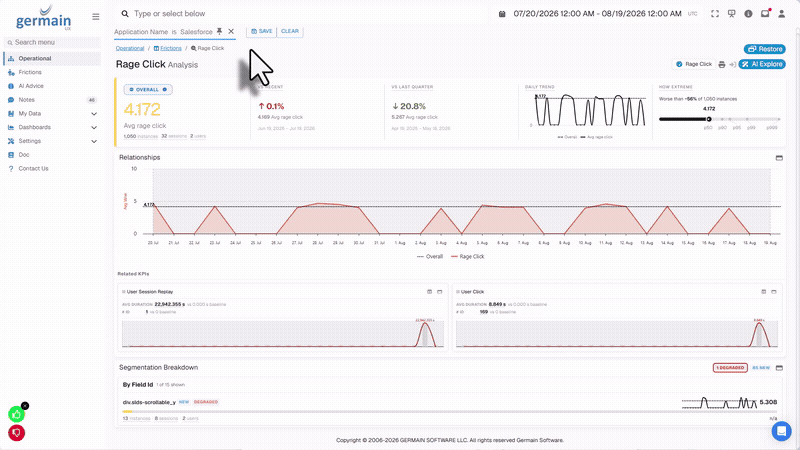Toggle Avg rage click in Daily Trend legend
Screen dimensions: 800x450
(596, 137)
